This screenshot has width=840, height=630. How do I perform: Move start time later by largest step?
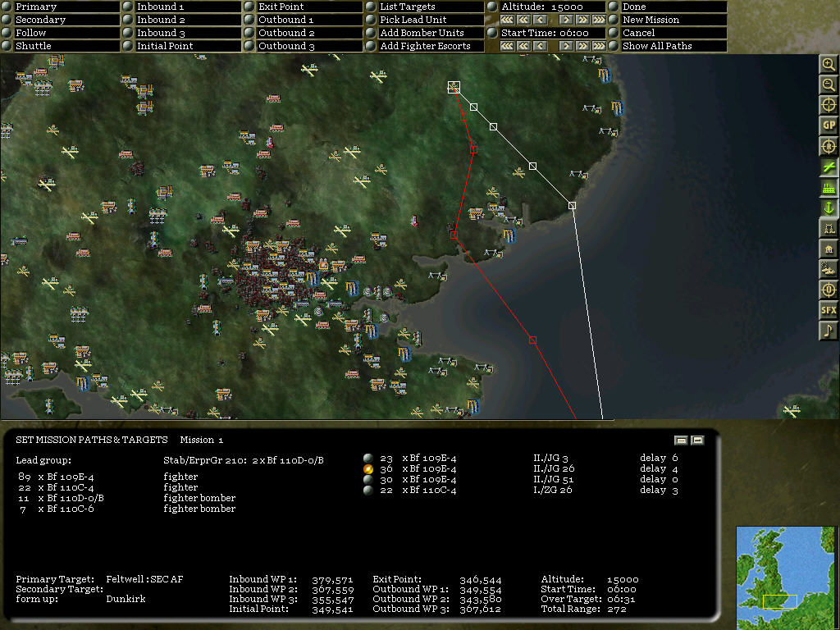pos(598,46)
